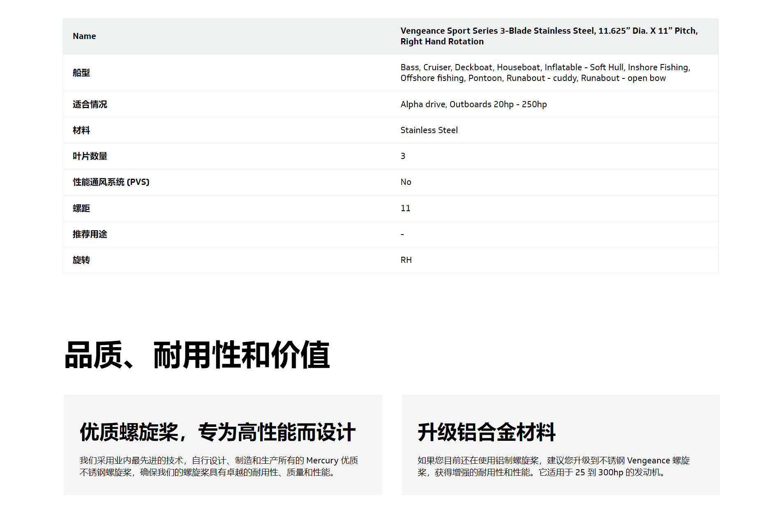
Task: Click the boat types list starting with Bass
Action: click(x=545, y=73)
